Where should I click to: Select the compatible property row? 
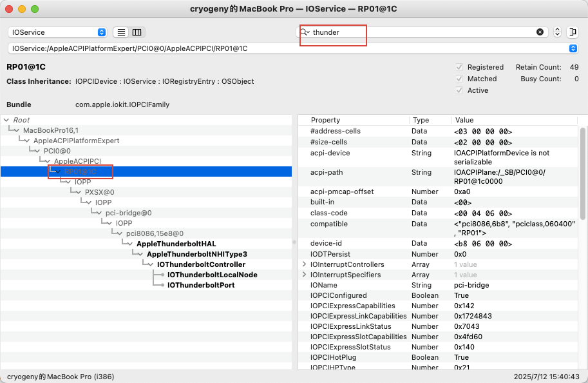point(438,228)
